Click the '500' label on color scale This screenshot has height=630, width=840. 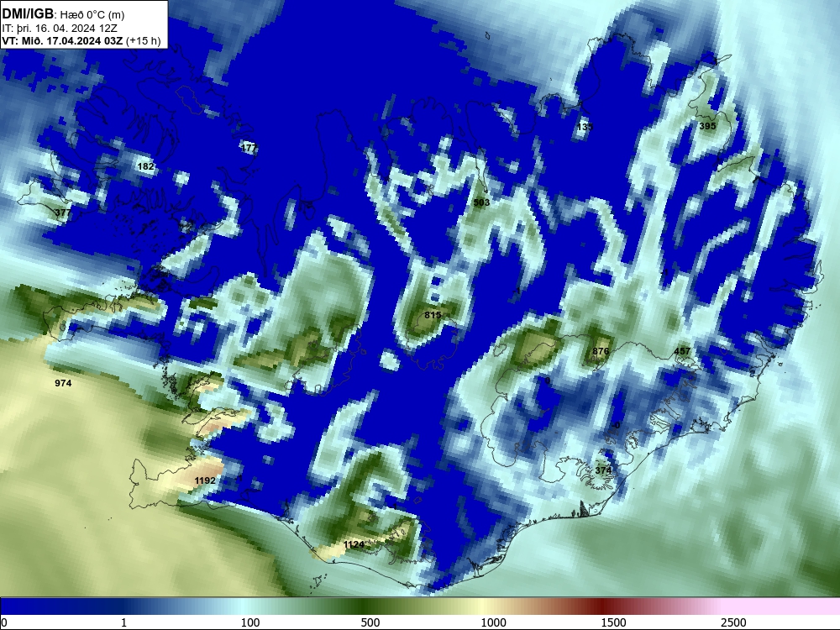point(370,622)
